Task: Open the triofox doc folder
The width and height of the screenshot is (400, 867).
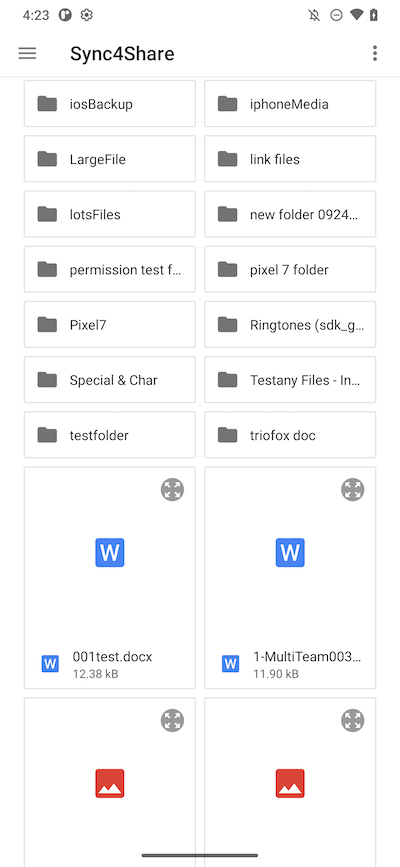Action: click(x=290, y=435)
